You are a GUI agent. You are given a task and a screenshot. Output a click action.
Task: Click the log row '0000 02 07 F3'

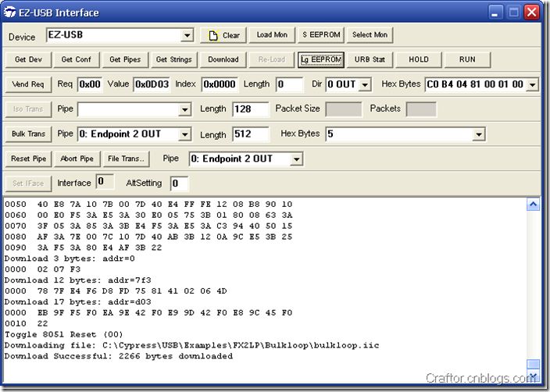[42, 269]
